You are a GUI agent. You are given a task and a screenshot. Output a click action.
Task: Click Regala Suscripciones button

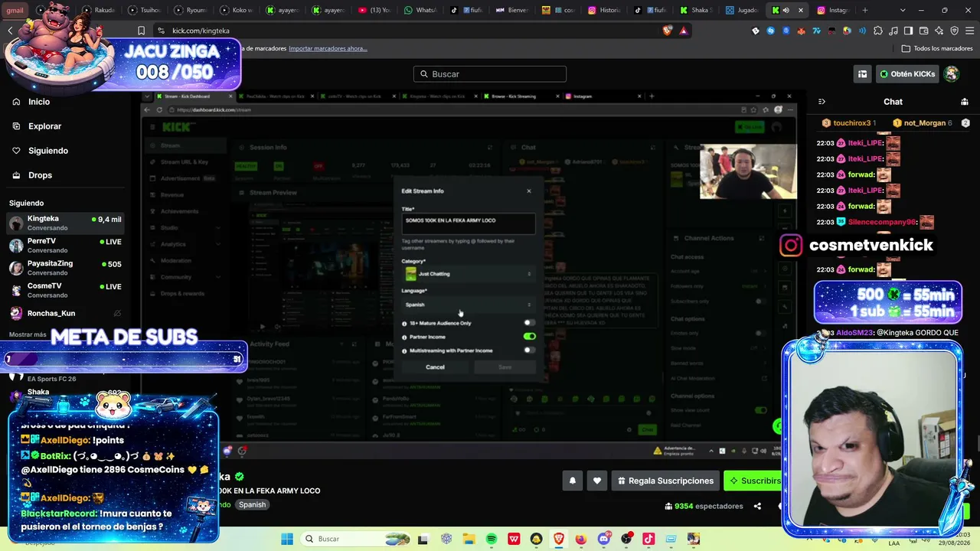coord(664,481)
